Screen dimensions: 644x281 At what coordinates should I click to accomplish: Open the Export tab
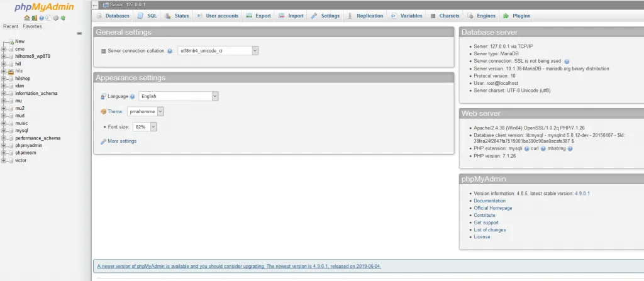point(258,16)
